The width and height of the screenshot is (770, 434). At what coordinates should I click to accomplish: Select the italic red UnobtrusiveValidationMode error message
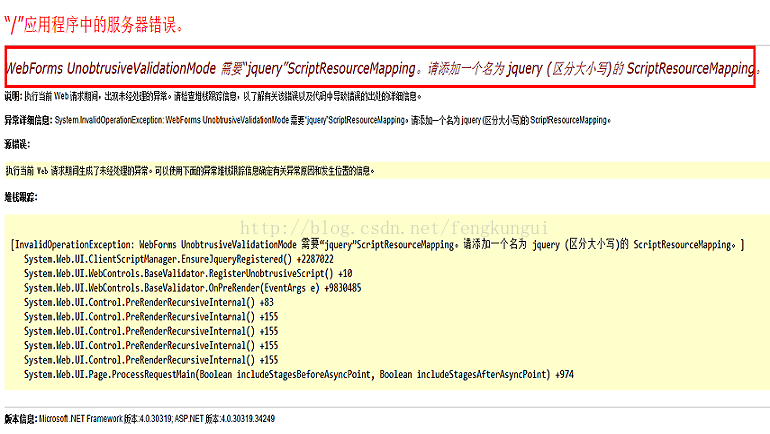383,68
